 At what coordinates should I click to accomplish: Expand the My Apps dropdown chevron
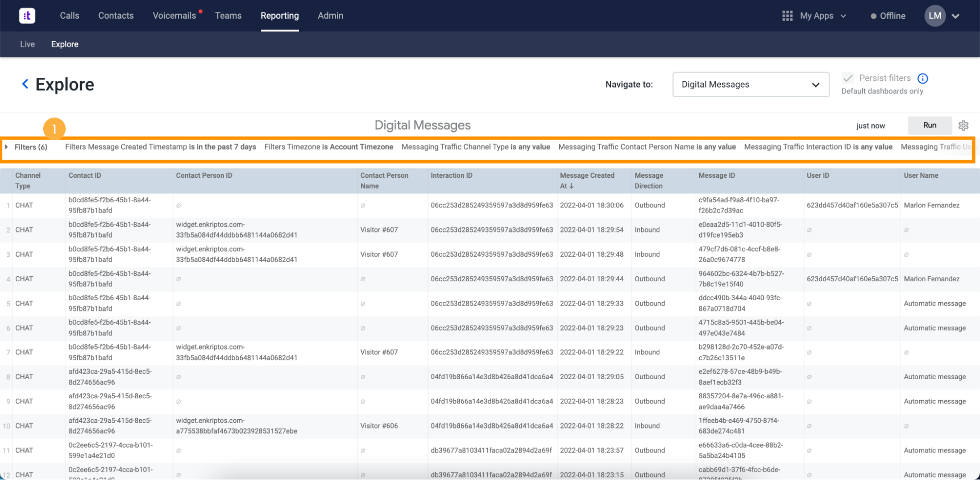coord(843,16)
